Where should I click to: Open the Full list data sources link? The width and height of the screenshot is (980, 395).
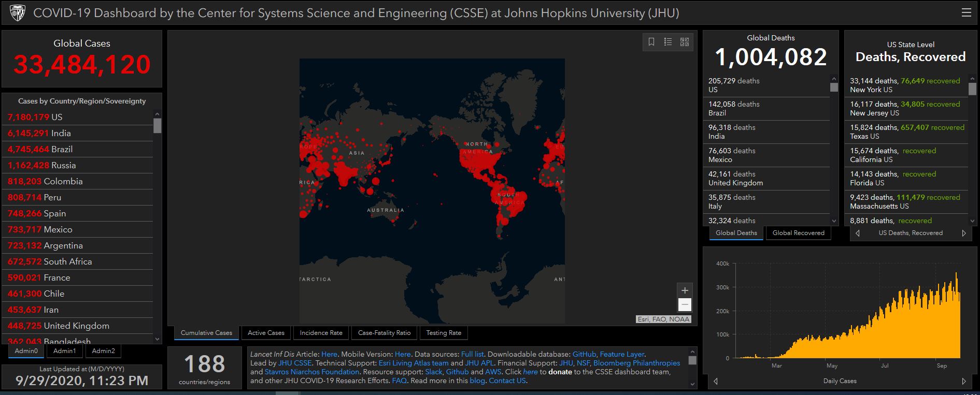[x=472, y=354]
